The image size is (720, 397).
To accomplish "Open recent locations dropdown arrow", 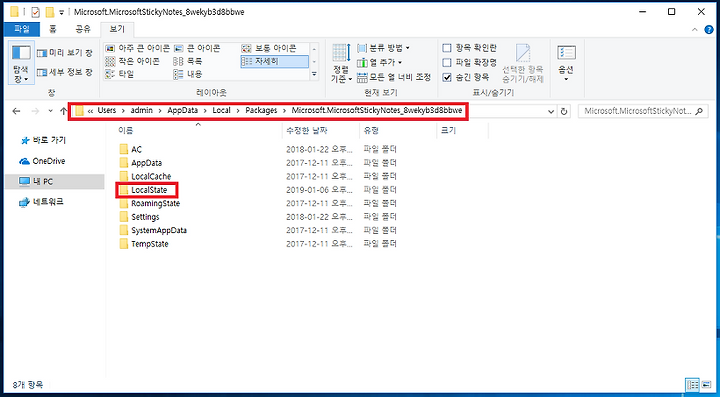I will (51, 111).
